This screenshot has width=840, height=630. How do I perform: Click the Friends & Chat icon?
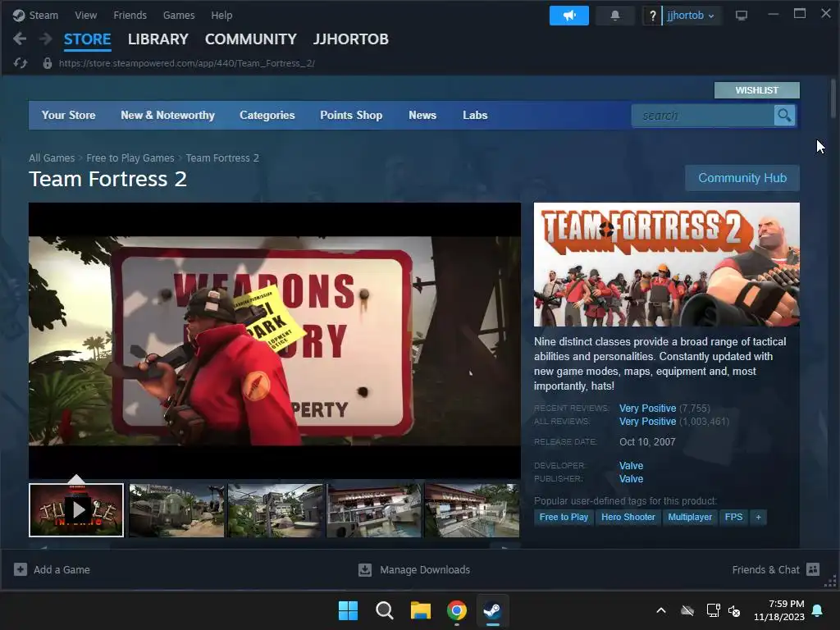coord(813,569)
